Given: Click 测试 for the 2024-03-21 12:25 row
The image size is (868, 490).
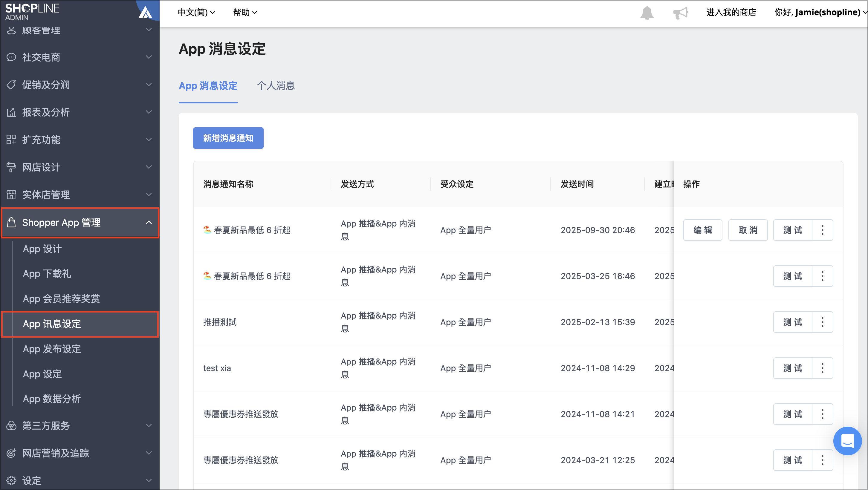Looking at the screenshot, I should [792, 460].
